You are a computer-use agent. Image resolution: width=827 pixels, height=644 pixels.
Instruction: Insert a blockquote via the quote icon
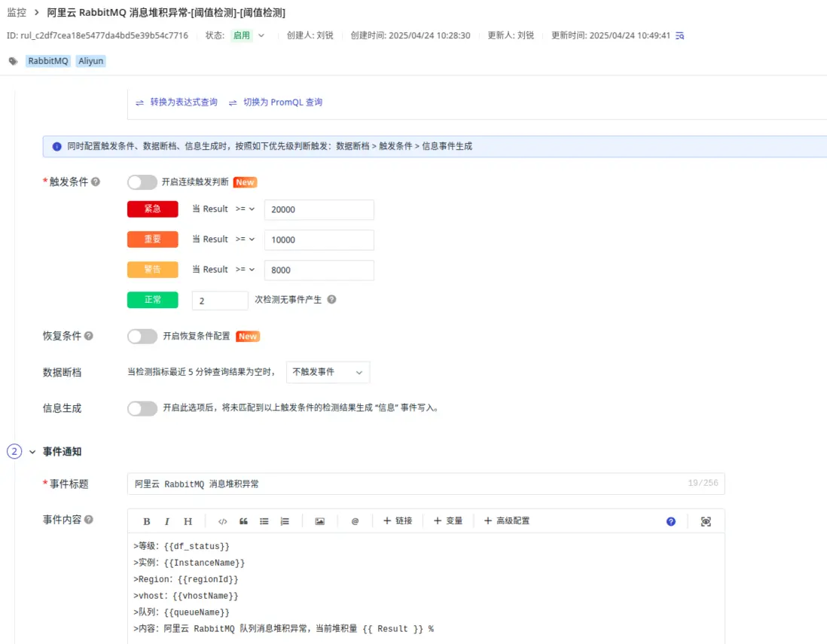click(x=242, y=520)
